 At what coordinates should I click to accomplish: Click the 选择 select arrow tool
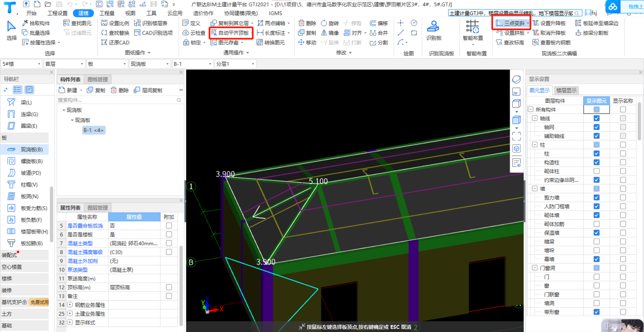[11, 31]
